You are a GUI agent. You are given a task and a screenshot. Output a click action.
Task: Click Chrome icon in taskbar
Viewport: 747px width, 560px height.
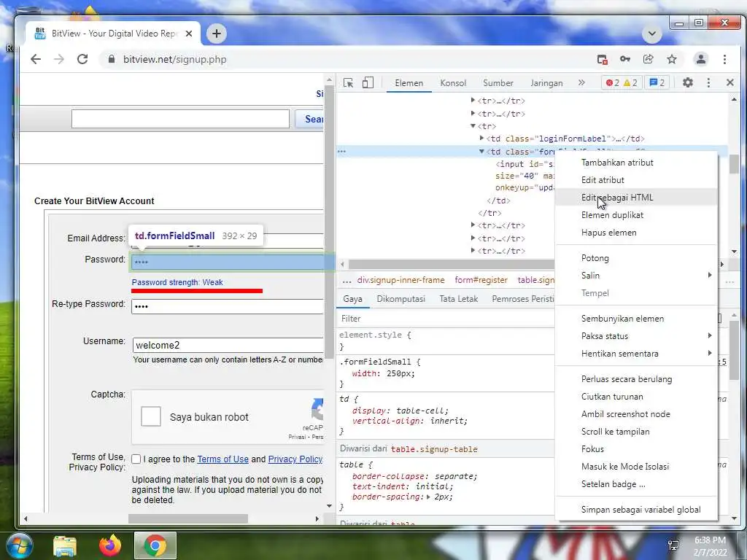[x=155, y=545]
